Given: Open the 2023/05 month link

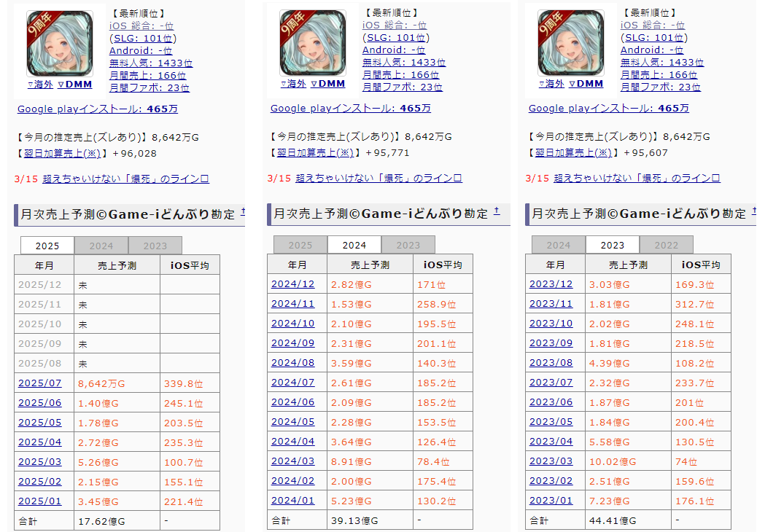Looking at the screenshot, I should coord(551,422).
